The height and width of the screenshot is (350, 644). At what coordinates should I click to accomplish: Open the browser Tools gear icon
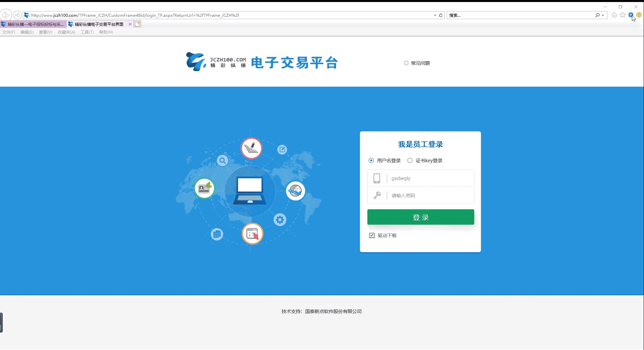coord(631,15)
